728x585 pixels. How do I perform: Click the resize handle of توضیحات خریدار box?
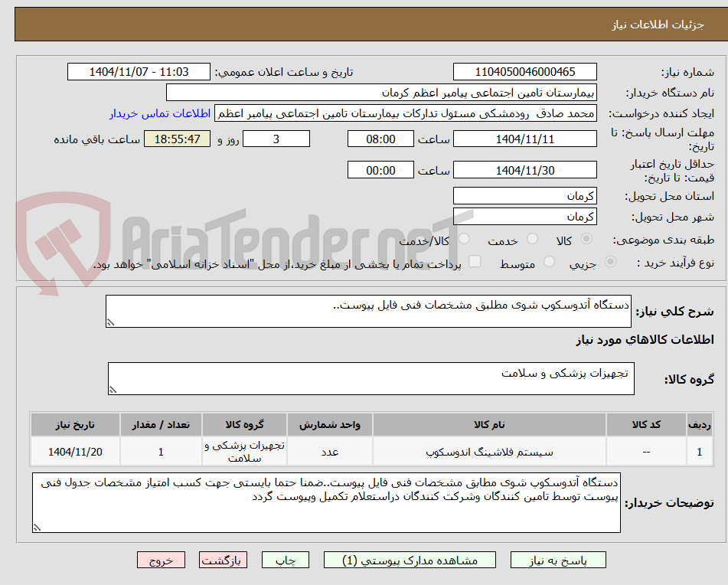coord(38,528)
